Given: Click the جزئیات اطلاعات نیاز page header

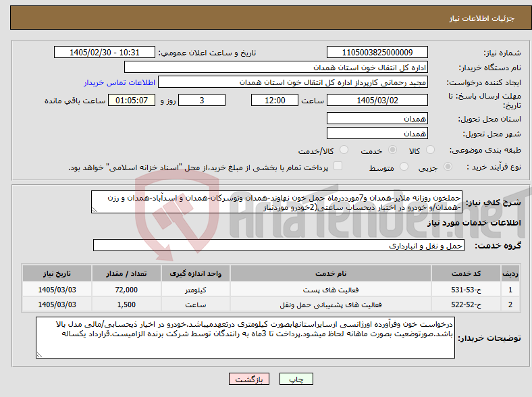Looking at the screenshot, I should point(482,18).
